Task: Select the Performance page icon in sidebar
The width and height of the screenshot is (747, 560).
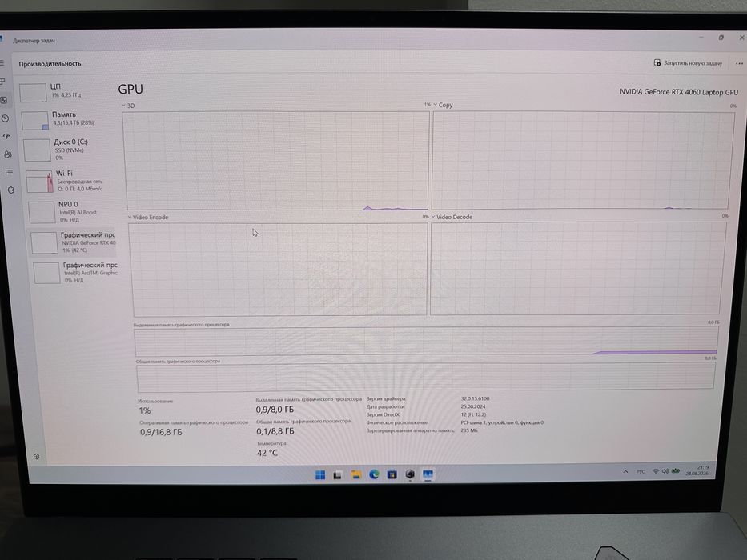Action: pos(4,100)
